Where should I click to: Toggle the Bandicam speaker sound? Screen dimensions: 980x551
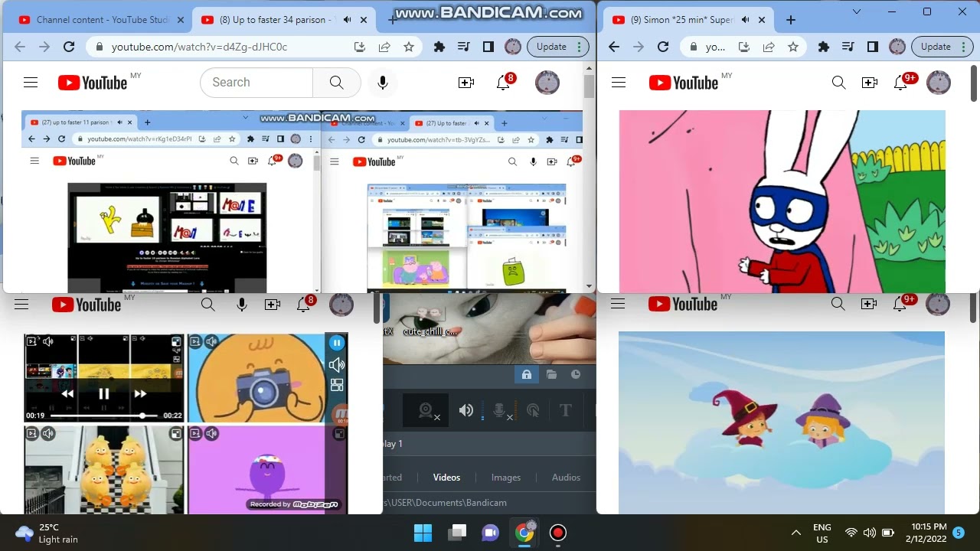466,411
